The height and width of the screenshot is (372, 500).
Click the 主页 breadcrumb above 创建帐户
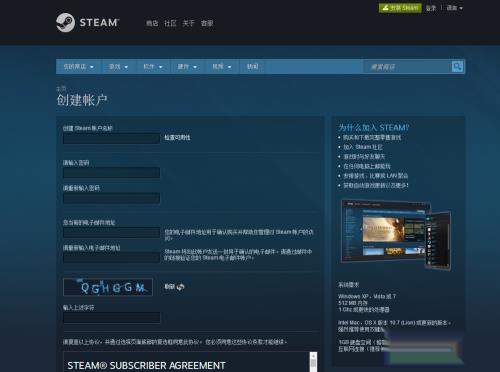(61, 88)
